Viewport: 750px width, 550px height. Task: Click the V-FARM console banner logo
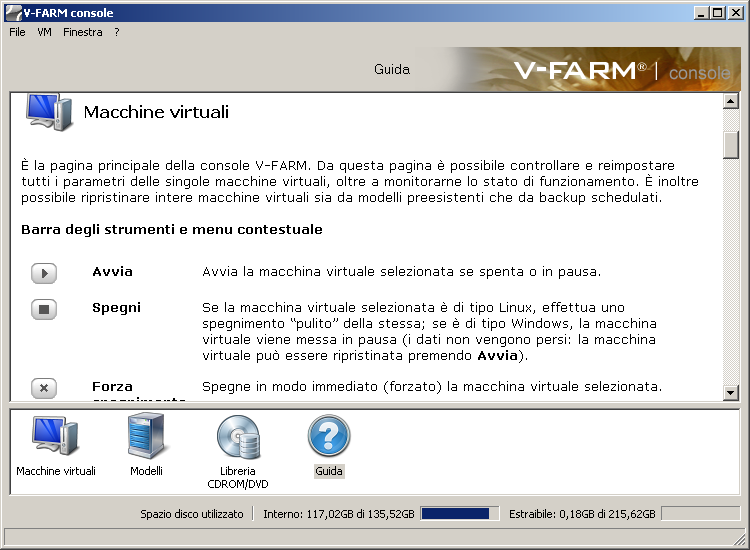622,72
